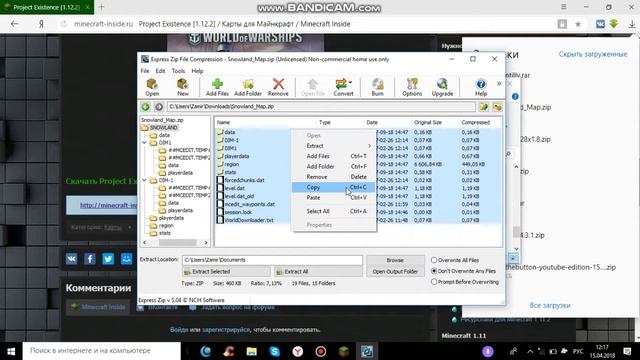Click the folder icon at path bar end
The width and height of the screenshot is (640, 360).
pyautogui.click(x=497, y=107)
